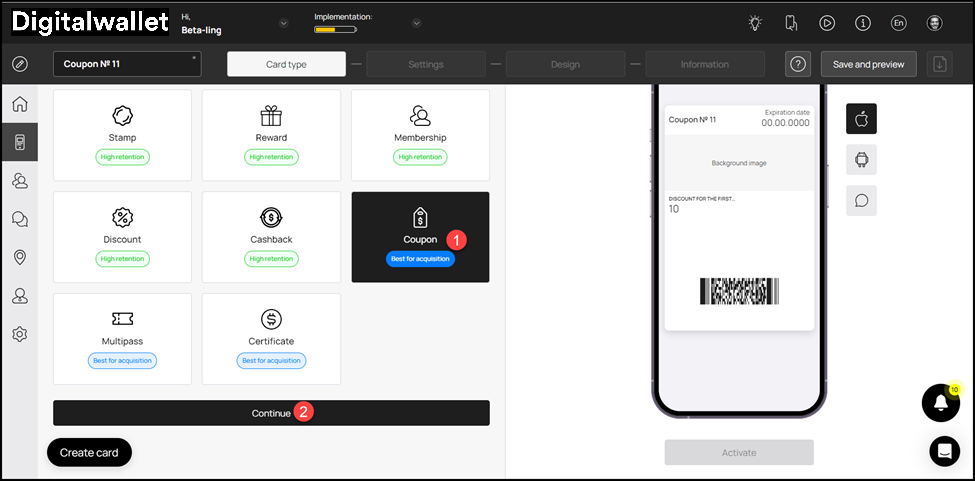
Task: Expand the Implementation progress dropdown
Action: 417,24
